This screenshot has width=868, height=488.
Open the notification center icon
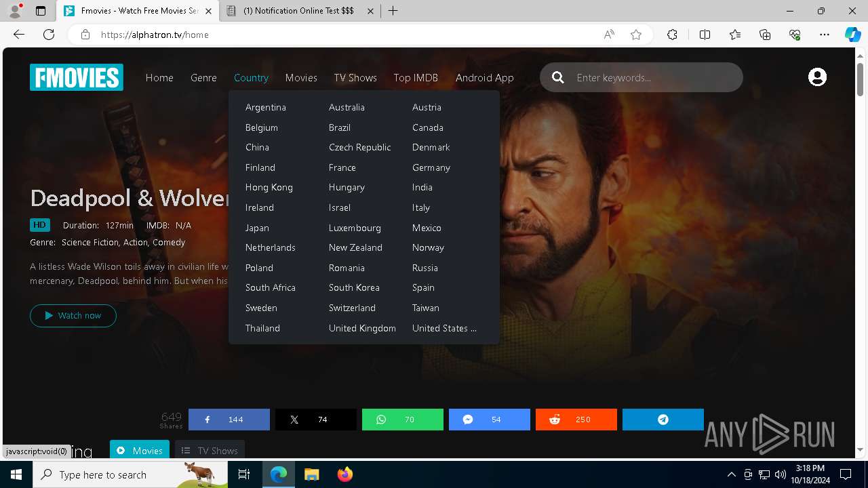pos(846,474)
